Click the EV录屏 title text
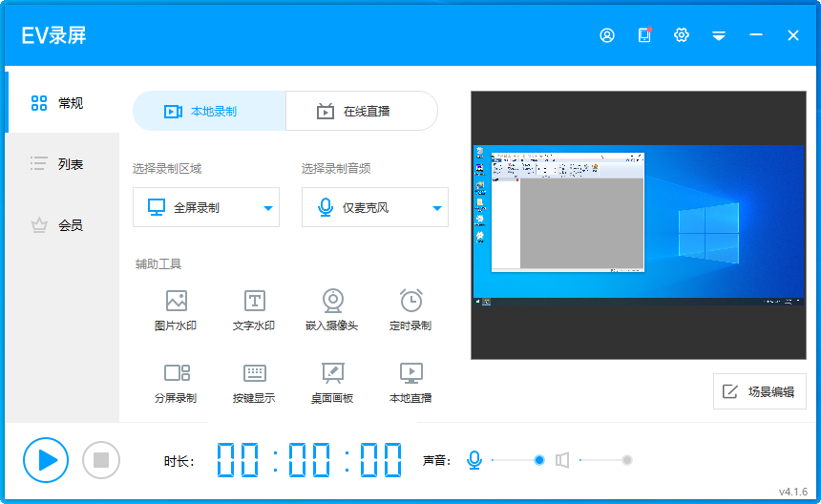The width and height of the screenshot is (821, 504). point(53,35)
